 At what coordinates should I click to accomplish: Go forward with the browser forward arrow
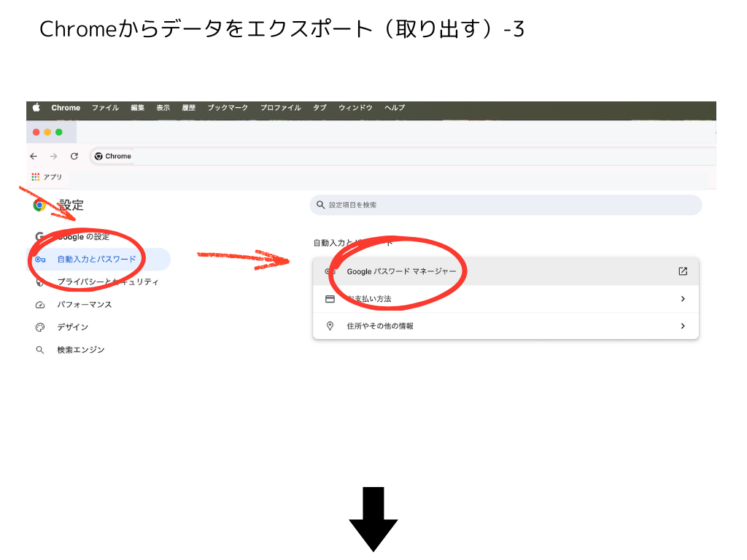(x=53, y=156)
